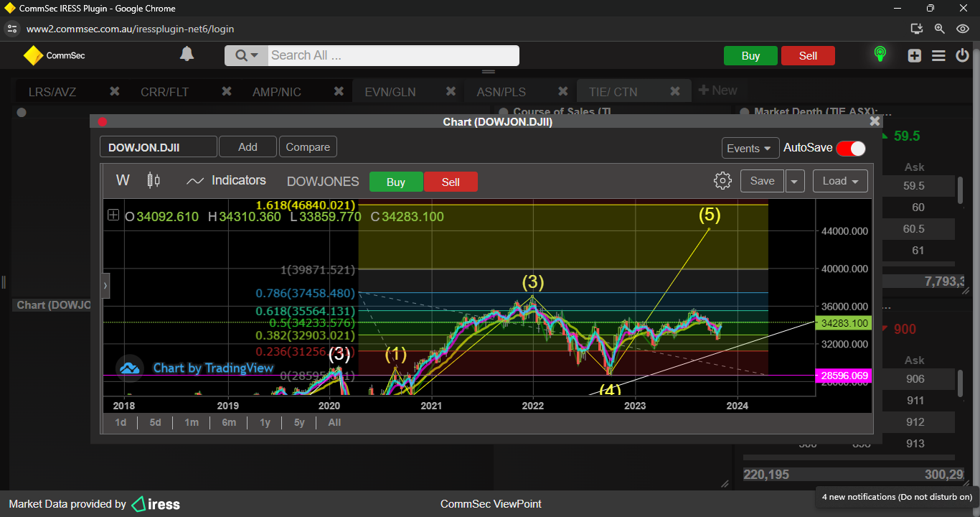Open the Indicators menu
This screenshot has width=980, height=517.
click(x=226, y=180)
